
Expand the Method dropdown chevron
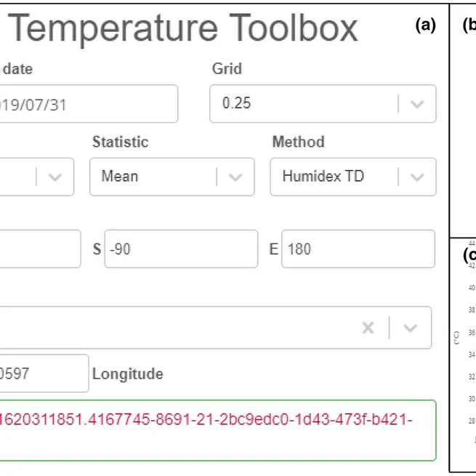coord(417,177)
